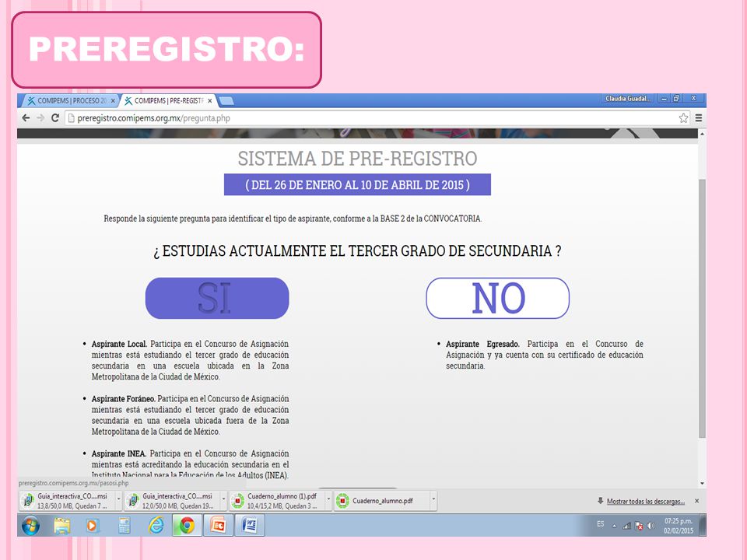The height and width of the screenshot is (560, 747).
Task: Go back using the browser back arrow
Action: [x=26, y=117]
